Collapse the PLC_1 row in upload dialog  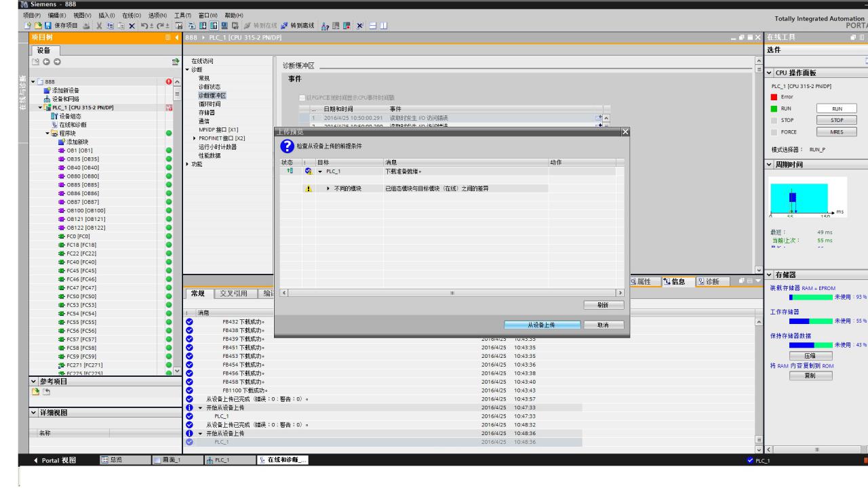click(x=321, y=171)
